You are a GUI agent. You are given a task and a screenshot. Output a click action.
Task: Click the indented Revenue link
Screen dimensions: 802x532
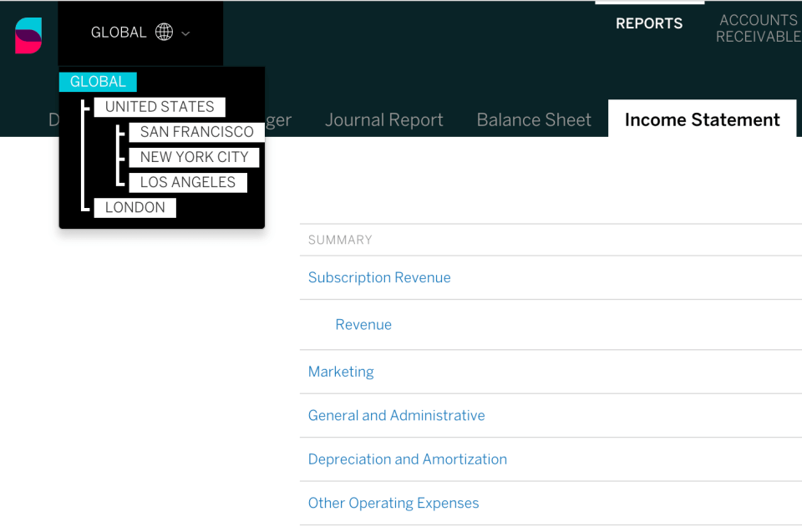(363, 325)
